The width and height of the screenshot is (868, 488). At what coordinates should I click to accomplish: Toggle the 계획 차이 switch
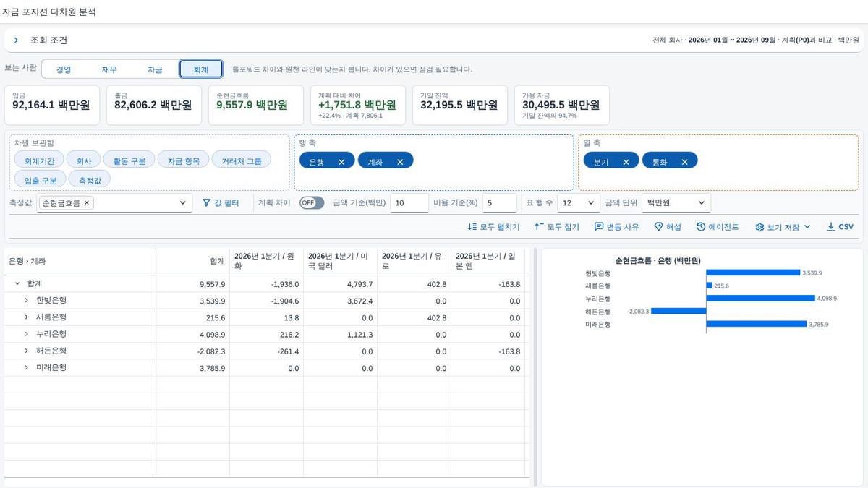[312, 203]
